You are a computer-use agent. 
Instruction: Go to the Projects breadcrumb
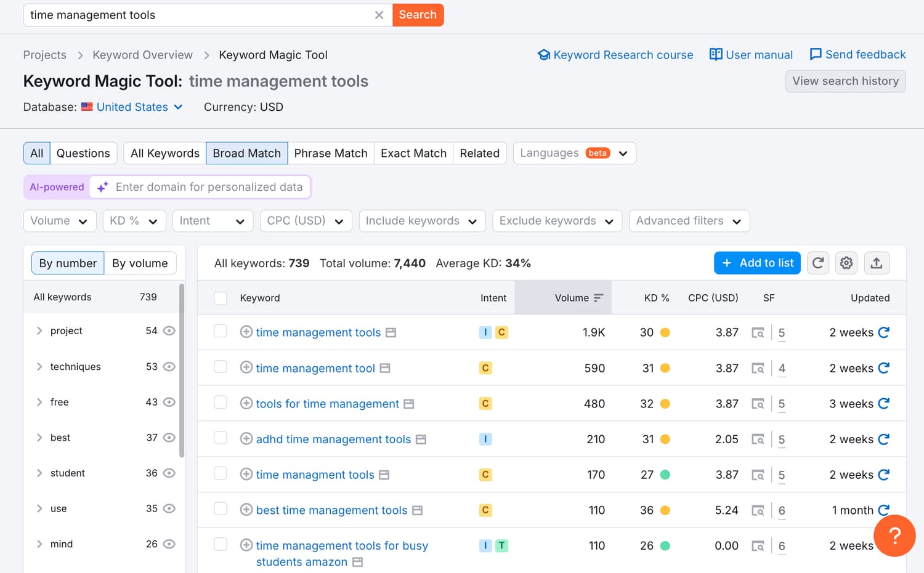(45, 55)
